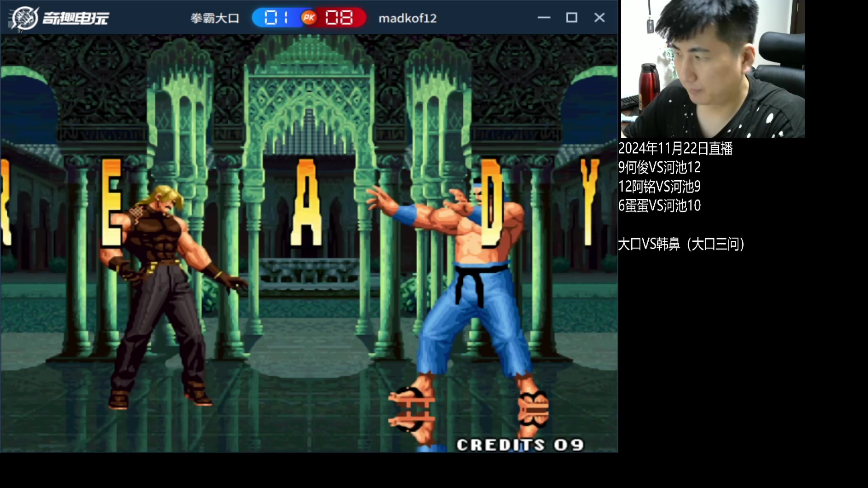Click the madkof12 player name
This screenshot has height=488, width=868.
point(407,19)
